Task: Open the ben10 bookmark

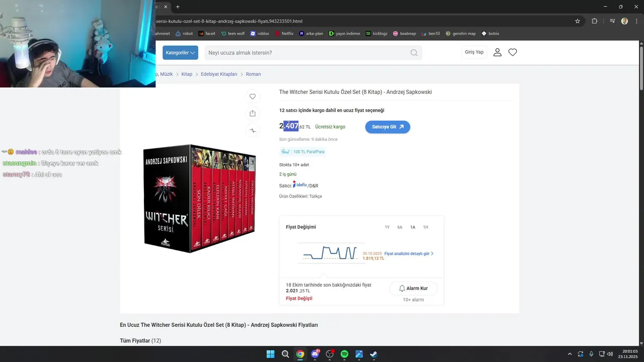Action: point(431,34)
